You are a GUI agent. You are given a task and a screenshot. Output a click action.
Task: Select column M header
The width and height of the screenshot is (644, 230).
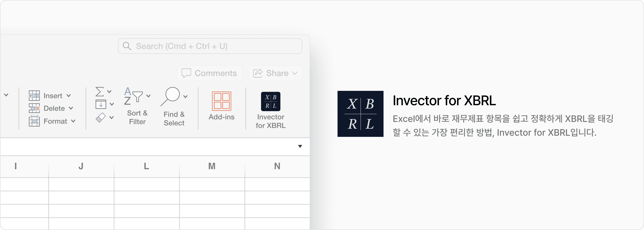212,166
